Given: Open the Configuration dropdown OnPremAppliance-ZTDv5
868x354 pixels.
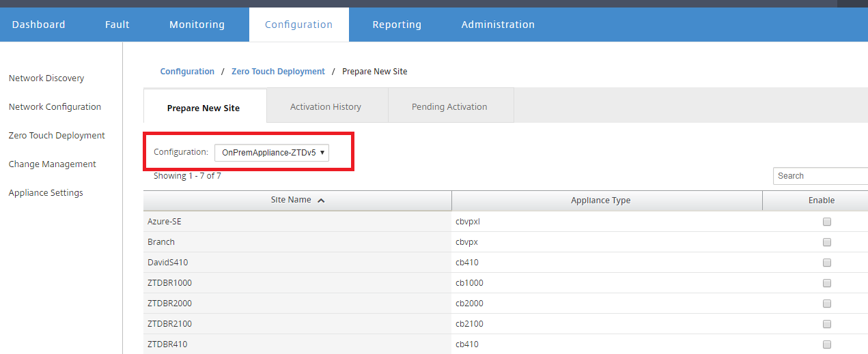Looking at the screenshot, I should 272,153.
